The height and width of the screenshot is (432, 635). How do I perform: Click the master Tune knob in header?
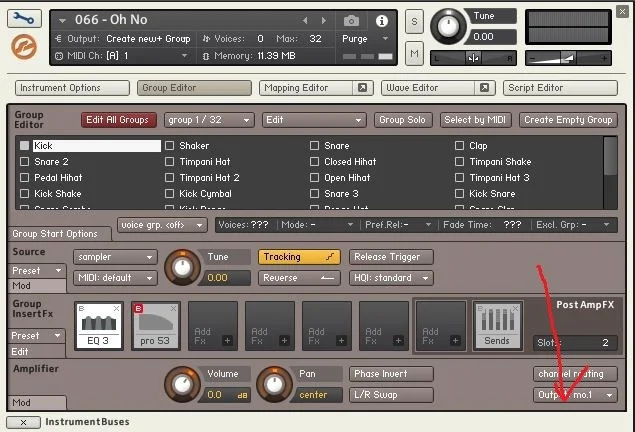point(448,27)
